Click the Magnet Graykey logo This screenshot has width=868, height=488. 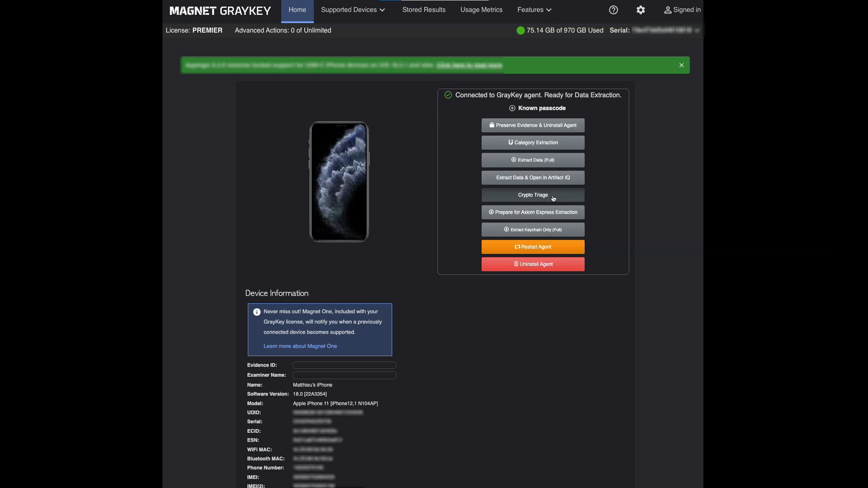(x=220, y=10)
